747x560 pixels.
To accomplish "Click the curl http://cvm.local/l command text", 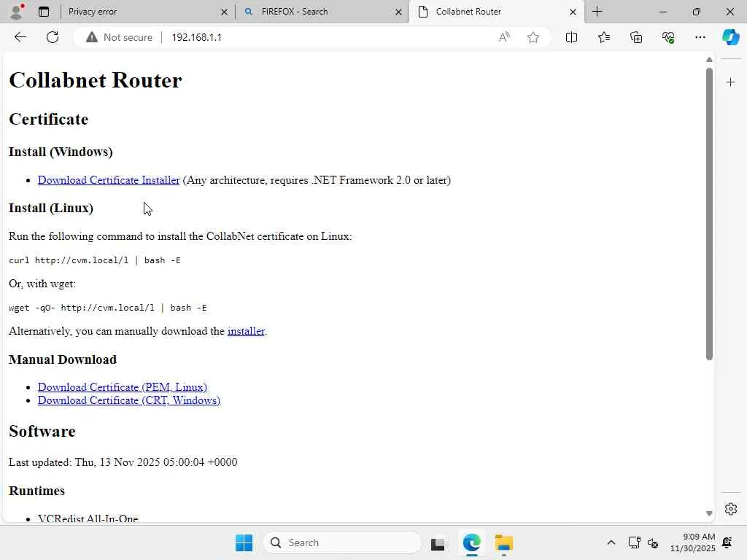I will 94,260.
